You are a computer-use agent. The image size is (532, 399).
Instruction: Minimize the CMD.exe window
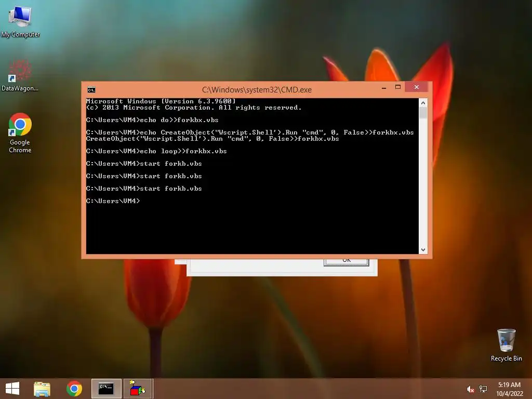[384, 87]
